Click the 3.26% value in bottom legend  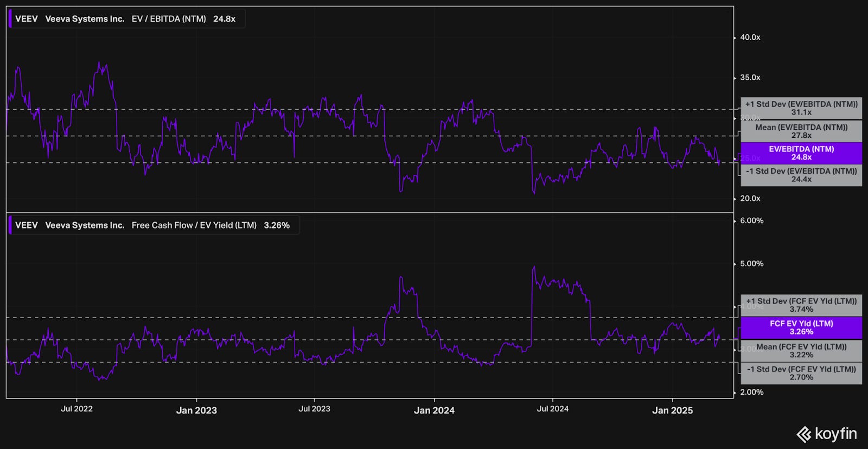pos(277,225)
